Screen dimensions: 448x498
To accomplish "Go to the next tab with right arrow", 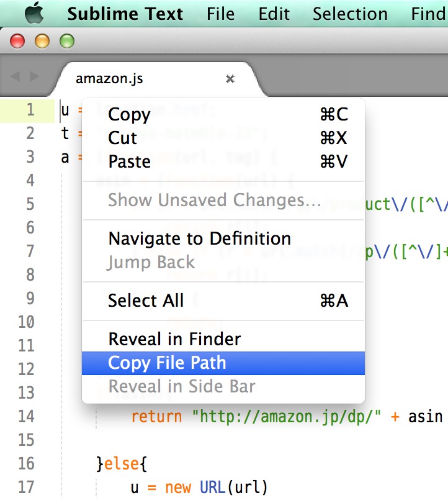I will (34, 76).
